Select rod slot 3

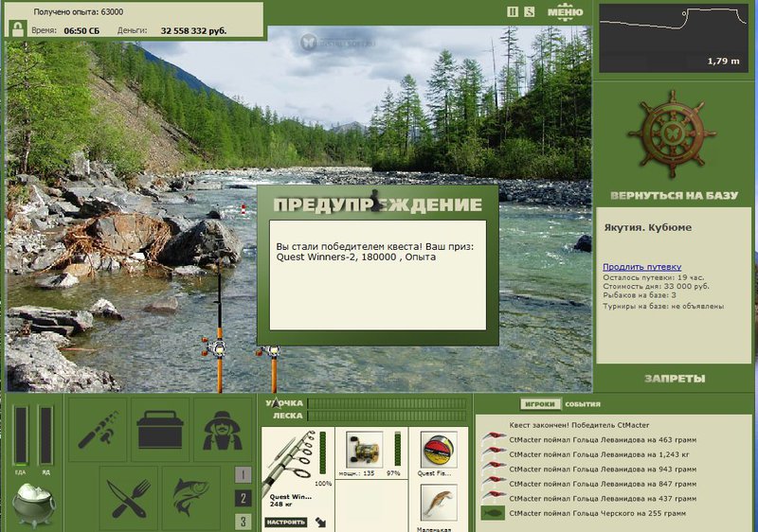click(244, 521)
